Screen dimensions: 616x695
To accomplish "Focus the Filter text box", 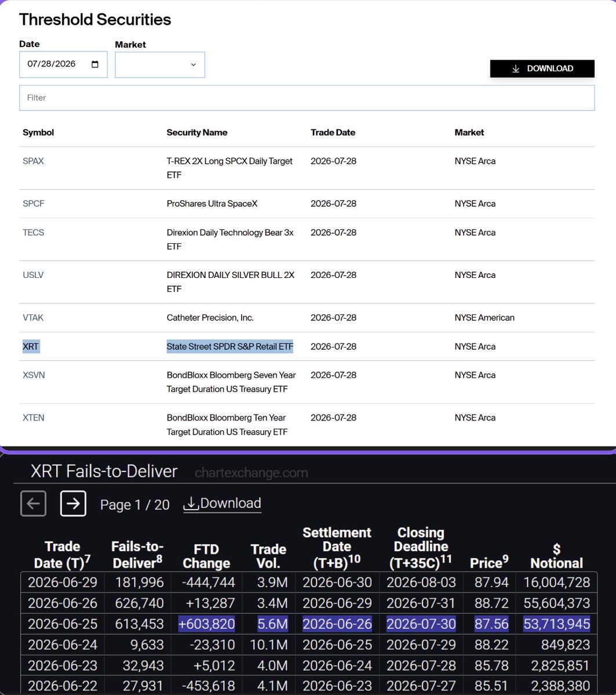I will coord(307,98).
